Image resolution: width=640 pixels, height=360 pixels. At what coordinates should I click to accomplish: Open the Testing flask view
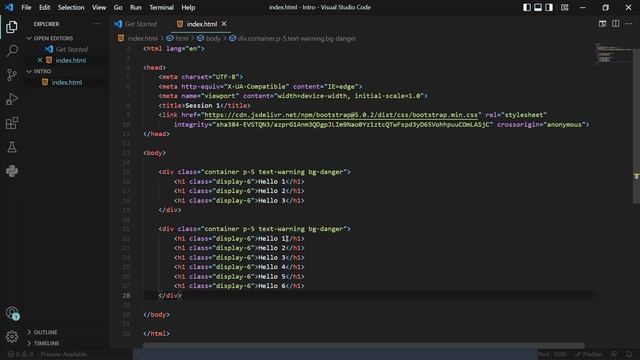click(12, 147)
